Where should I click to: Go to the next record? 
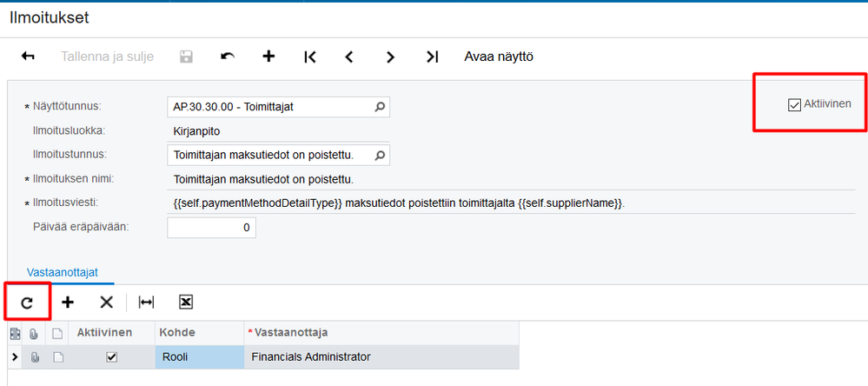click(390, 57)
